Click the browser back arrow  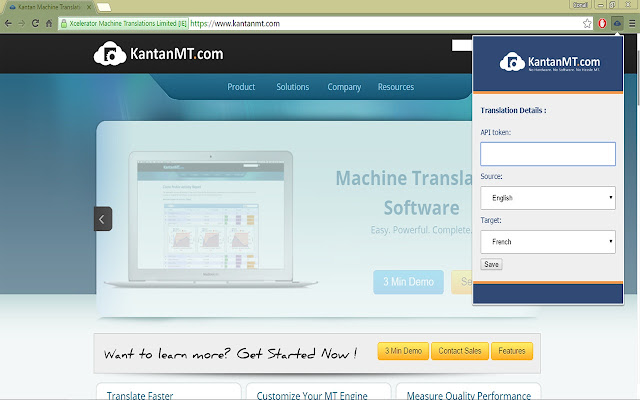8,24
